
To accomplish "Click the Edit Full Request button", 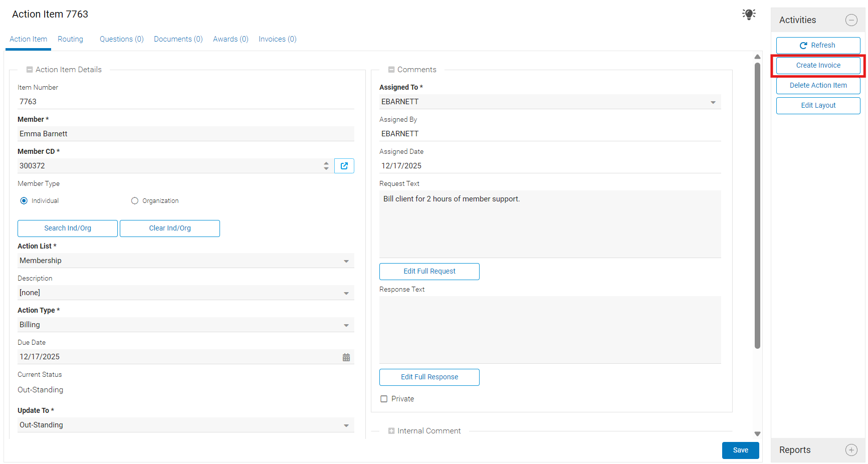I will 429,272.
